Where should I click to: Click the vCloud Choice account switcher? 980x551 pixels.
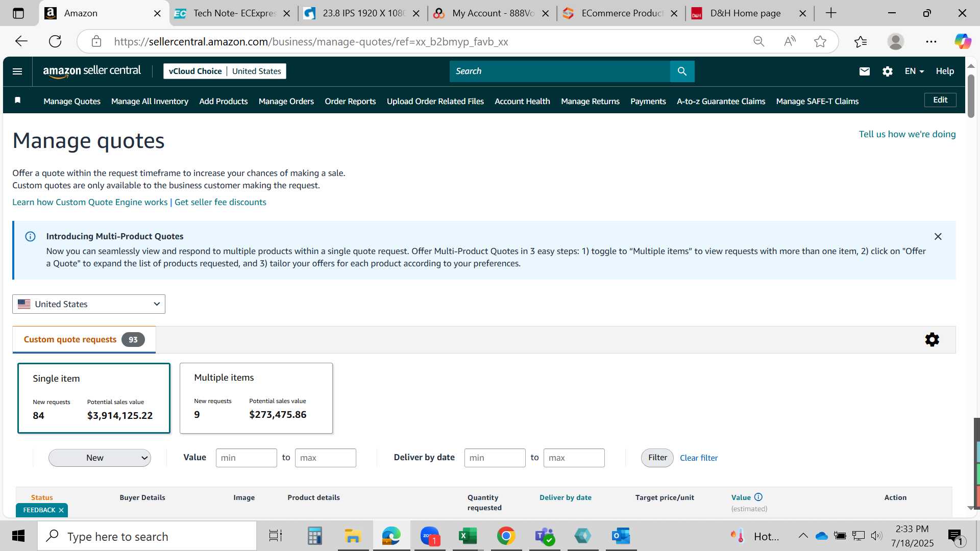pos(225,71)
